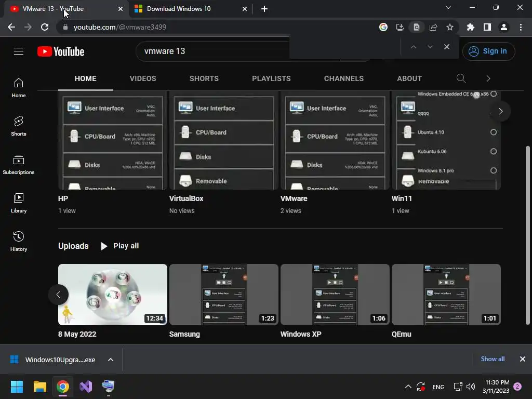Image resolution: width=532 pixels, height=399 pixels.
Task: Go to the next find result
Action: click(x=430, y=47)
